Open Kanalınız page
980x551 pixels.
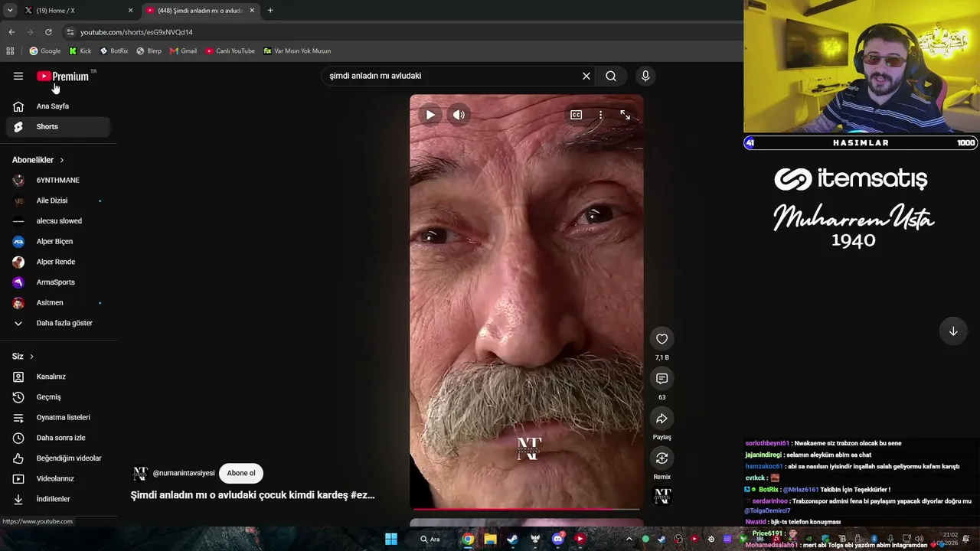58,377
